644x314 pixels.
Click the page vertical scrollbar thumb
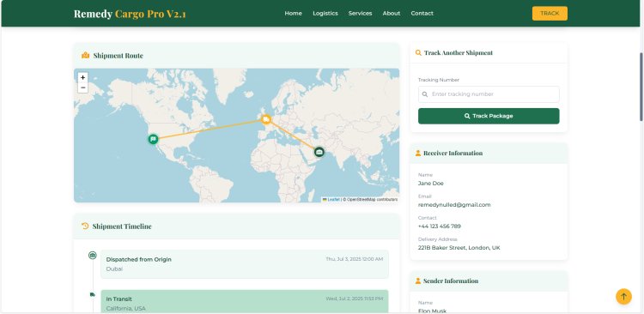coord(641,87)
